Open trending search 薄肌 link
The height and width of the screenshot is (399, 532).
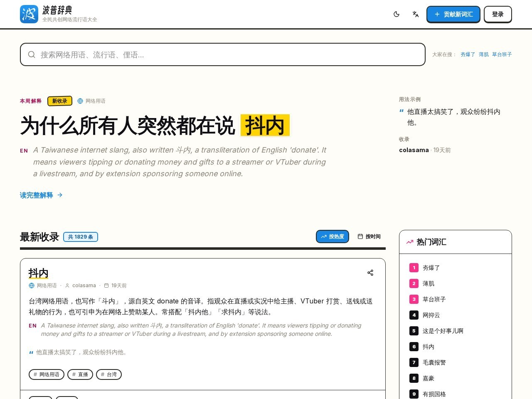[484, 54]
